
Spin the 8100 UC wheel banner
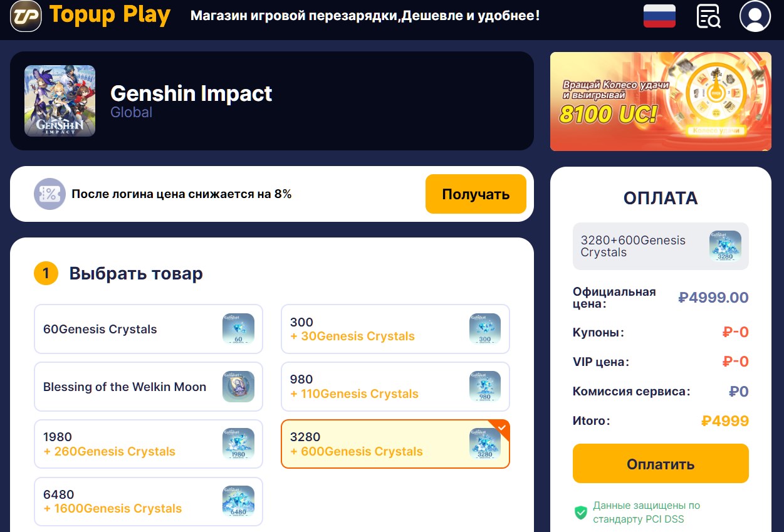(661, 101)
